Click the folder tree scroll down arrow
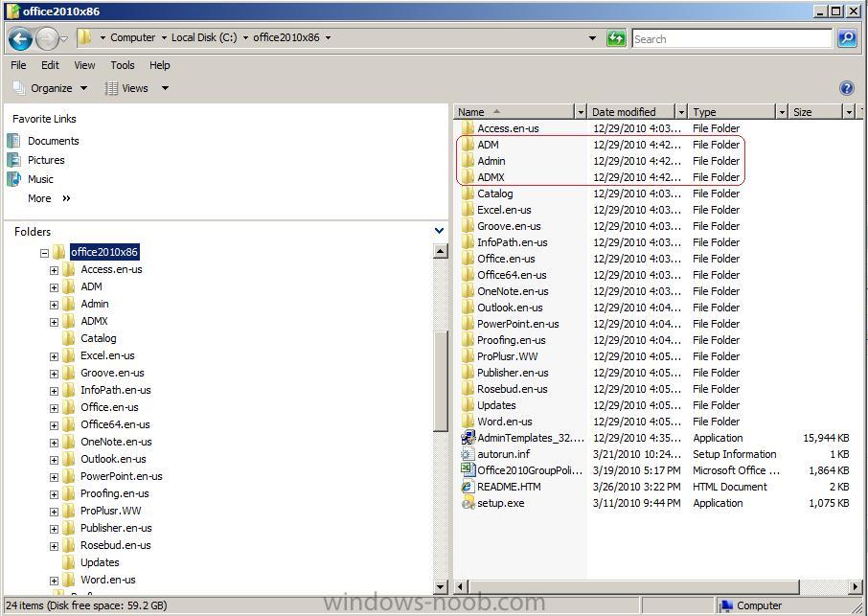Image resolution: width=868 pixels, height=616 pixels. pyautogui.click(x=441, y=586)
